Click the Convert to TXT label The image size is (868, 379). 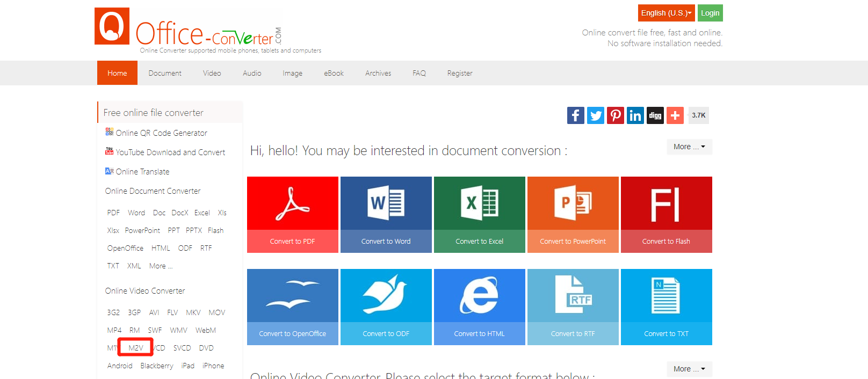click(x=666, y=333)
